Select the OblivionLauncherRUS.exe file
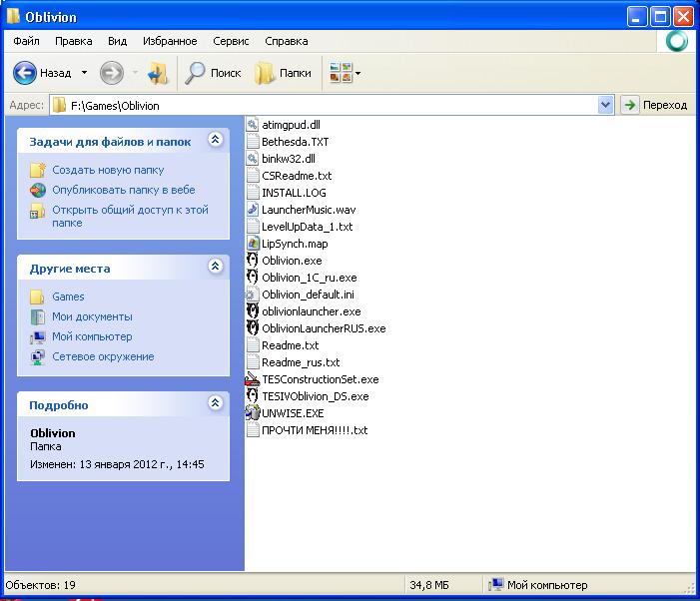 [317, 328]
